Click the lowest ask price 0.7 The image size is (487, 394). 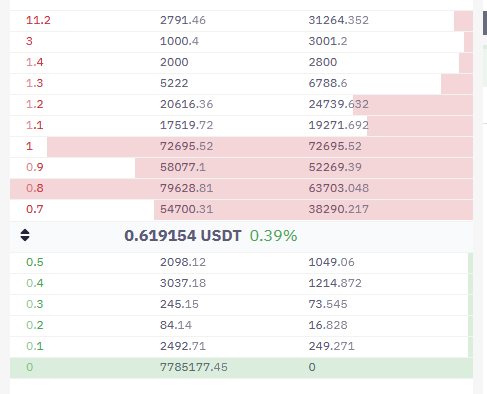pyautogui.click(x=35, y=209)
